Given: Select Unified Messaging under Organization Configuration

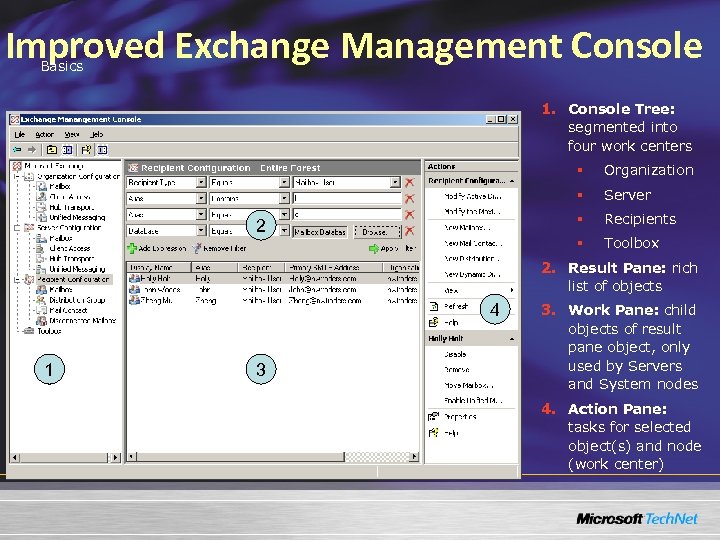Looking at the screenshot, I should click(x=77, y=218).
